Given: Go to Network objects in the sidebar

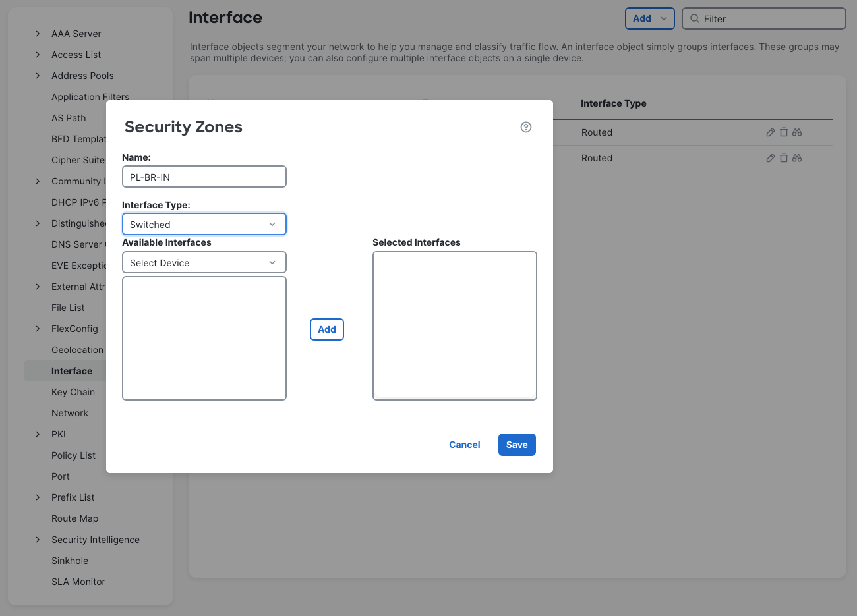Looking at the screenshot, I should 70,413.
